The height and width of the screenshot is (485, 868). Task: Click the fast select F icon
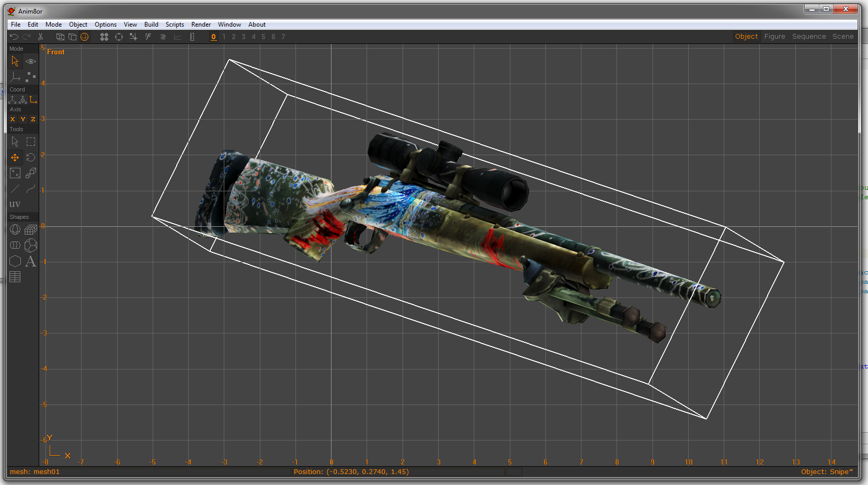coord(148,37)
